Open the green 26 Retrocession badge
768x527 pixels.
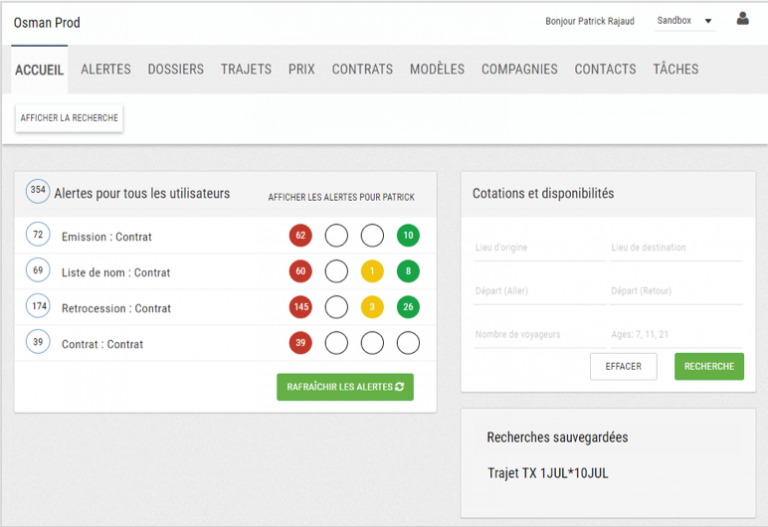tap(408, 307)
